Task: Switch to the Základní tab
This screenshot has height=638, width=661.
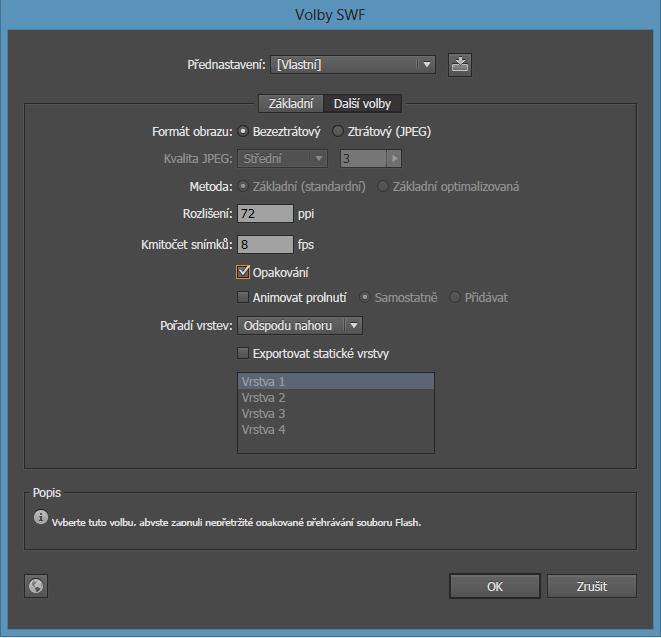Action: (290, 104)
